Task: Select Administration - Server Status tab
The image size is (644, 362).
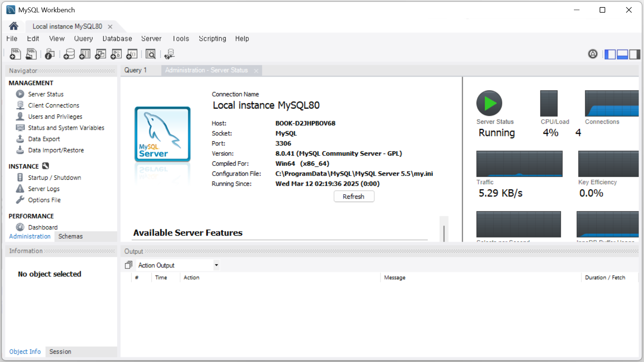Action: (x=206, y=70)
